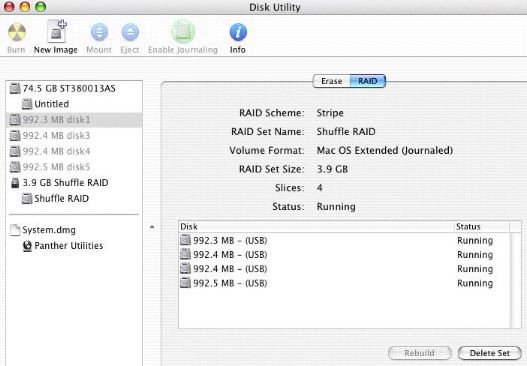The image size is (527, 366).
Task: Click the Mount toolbar icon
Action: click(99, 32)
